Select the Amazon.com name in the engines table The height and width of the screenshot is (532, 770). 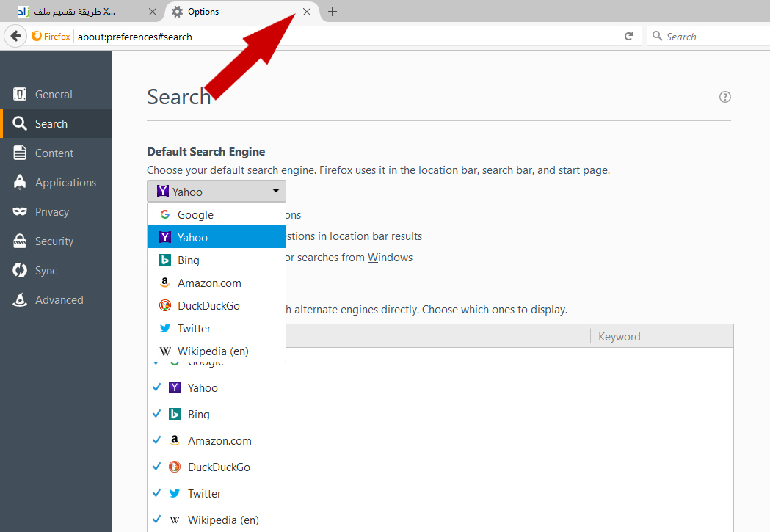pos(219,441)
